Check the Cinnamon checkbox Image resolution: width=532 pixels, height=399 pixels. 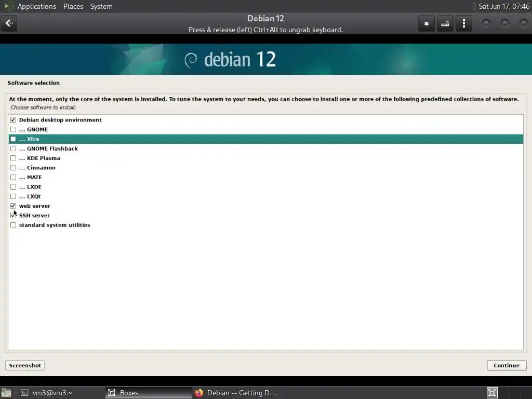click(x=13, y=168)
